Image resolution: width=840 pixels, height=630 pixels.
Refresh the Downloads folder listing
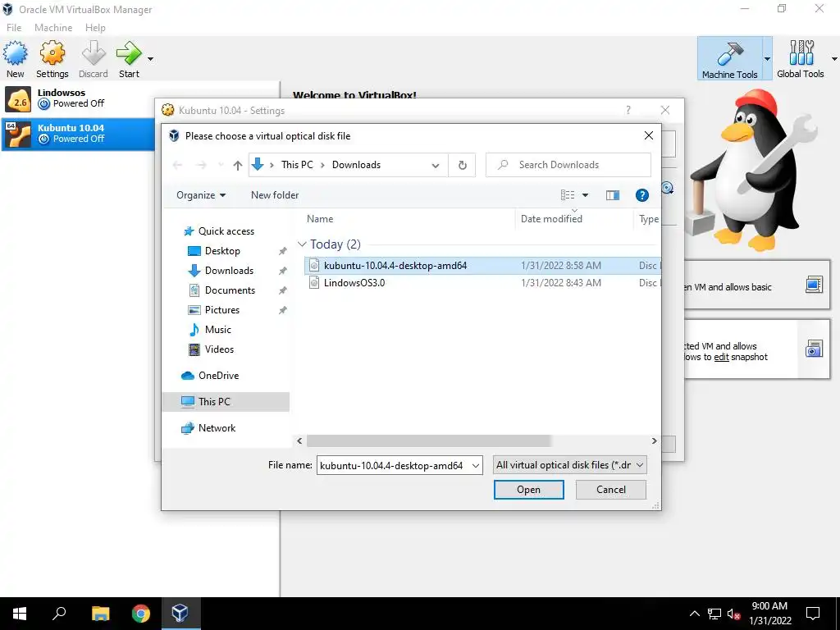[463, 165]
